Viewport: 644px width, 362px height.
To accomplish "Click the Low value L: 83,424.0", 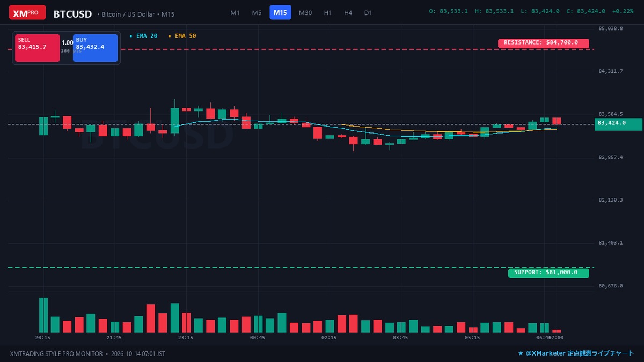I will pyautogui.click(x=540, y=11).
